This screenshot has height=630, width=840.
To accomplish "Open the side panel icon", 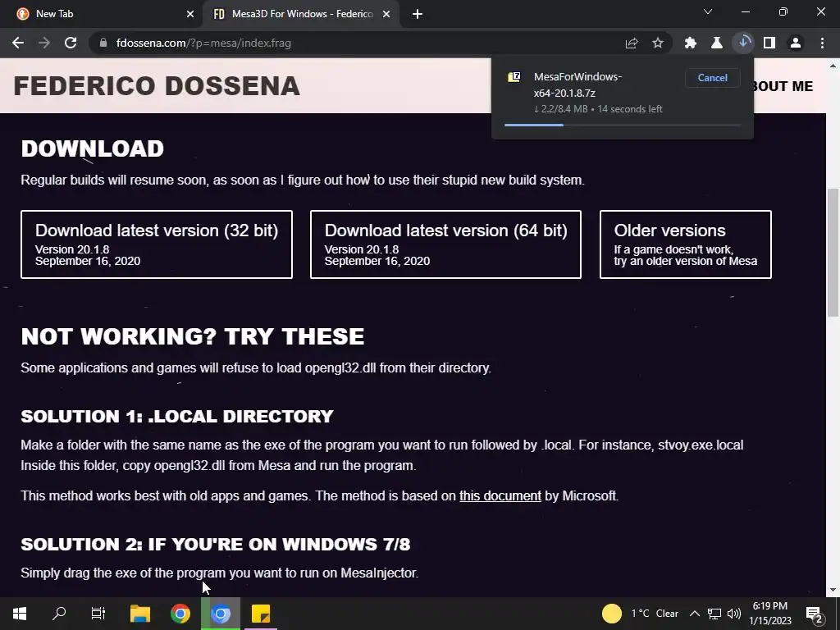I will click(x=769, y=43).
